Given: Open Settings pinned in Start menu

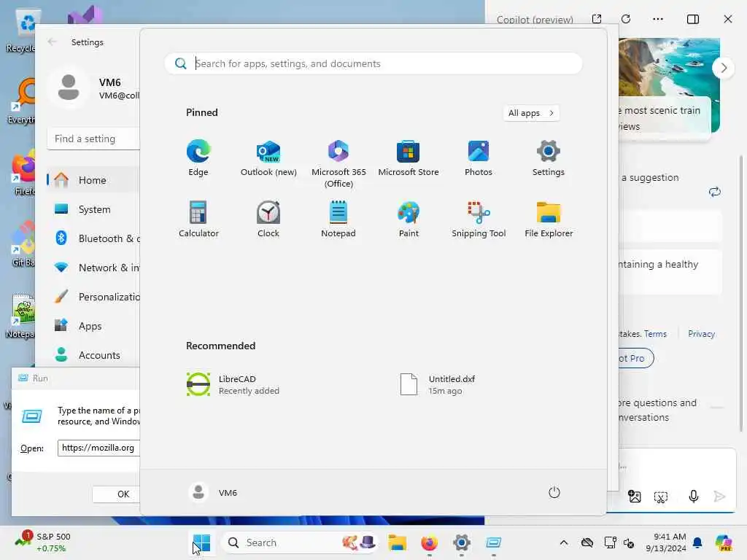Looking at the screenshot, I should click(549, 158).
